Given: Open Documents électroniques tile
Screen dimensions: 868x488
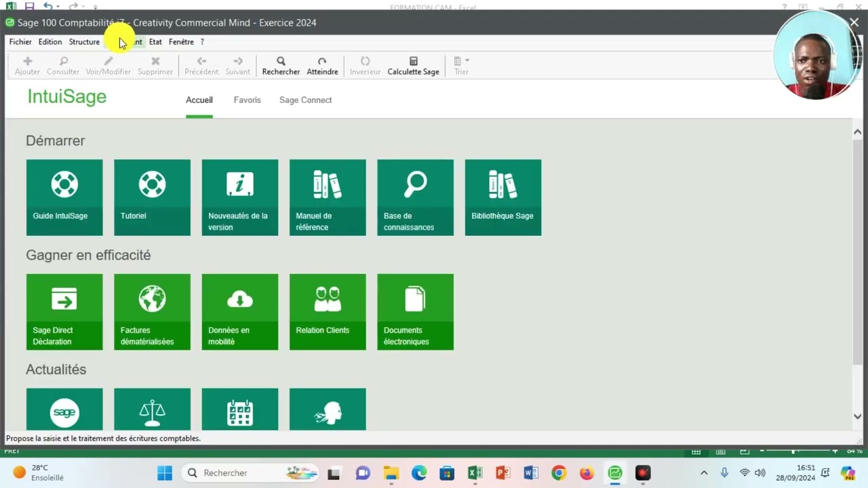Looking at the screenshot, I should [x=415, y=312].
